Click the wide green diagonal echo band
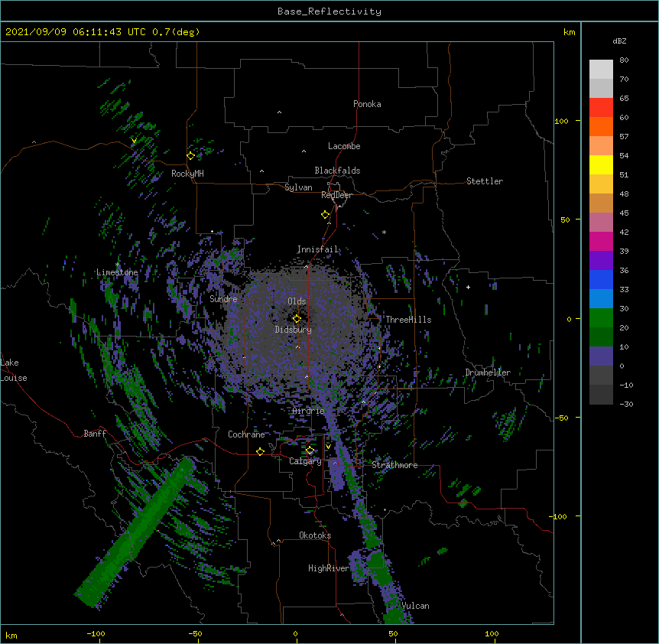Screen dimensions: 659x644 137,532
